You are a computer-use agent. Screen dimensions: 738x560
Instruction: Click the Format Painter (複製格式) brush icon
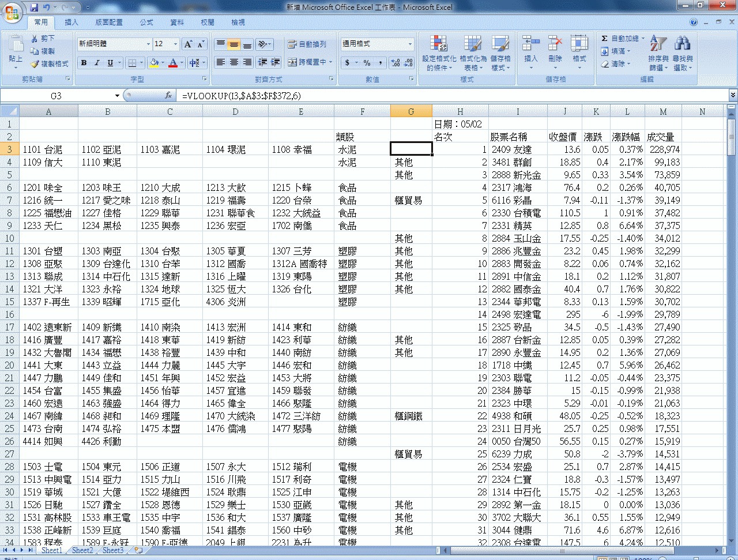tap(35, 63)
